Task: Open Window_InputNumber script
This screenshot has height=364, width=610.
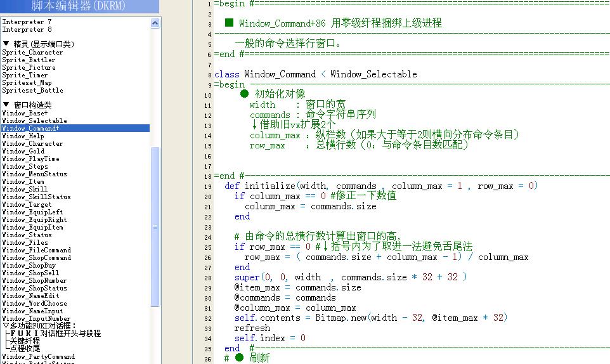Action: tap(36, 318)
